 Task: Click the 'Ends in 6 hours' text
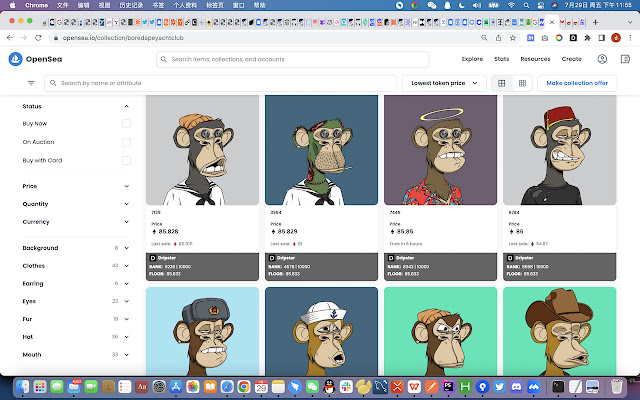pos(406,244)
